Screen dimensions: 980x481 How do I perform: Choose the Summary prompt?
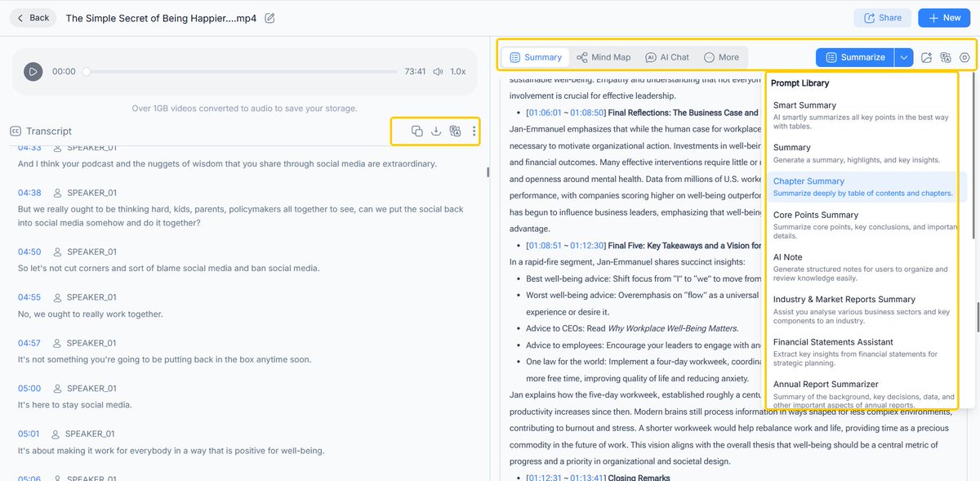864,154
